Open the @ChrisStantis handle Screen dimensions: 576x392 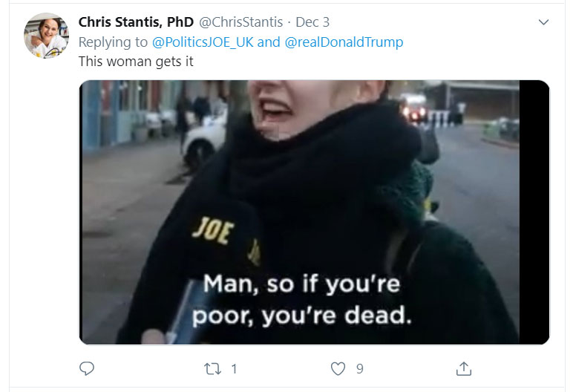[x=240, y=22]
